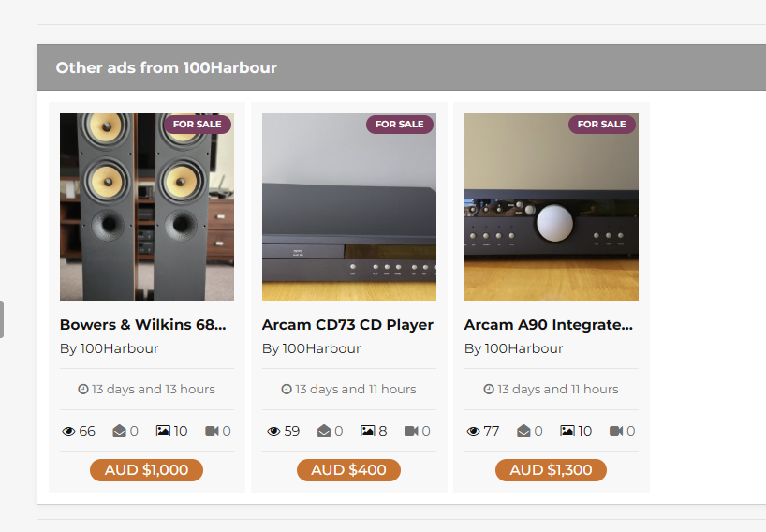Open the Arcam CD73 CD Player photo
This screenshot has width=766, height=532.
pyautogui.click(x=349, y=207)
